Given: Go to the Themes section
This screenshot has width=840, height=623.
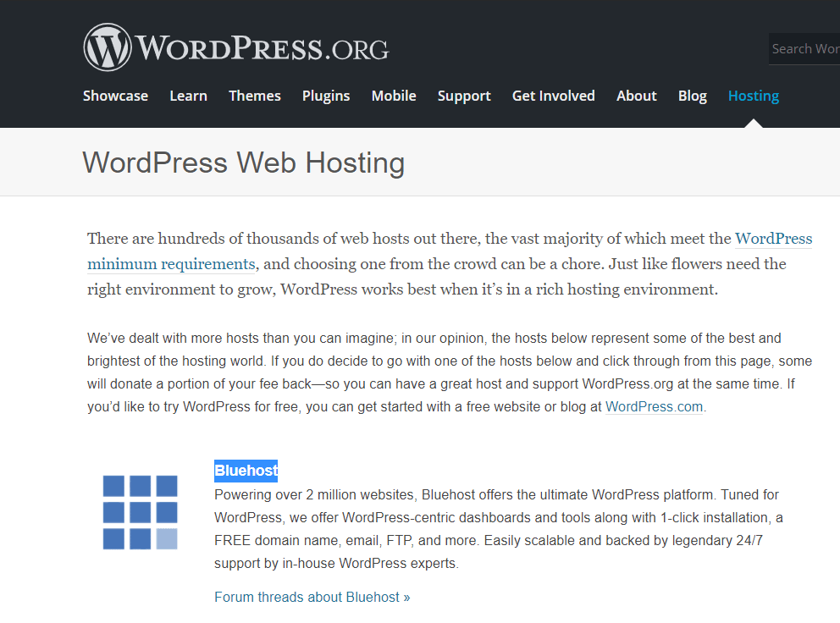Looking at the screenshot, I should (255, 96).
